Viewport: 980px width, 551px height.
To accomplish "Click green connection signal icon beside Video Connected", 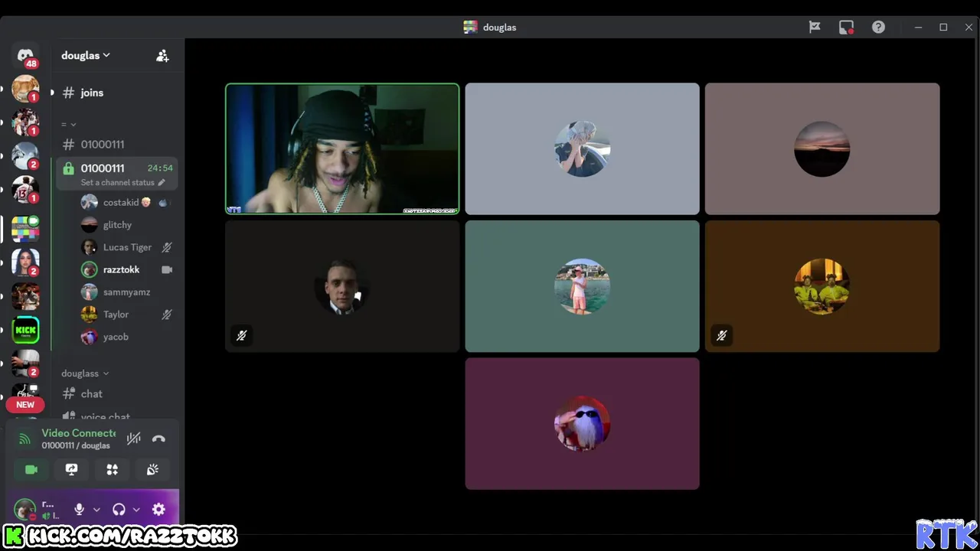I will (24, 439).
